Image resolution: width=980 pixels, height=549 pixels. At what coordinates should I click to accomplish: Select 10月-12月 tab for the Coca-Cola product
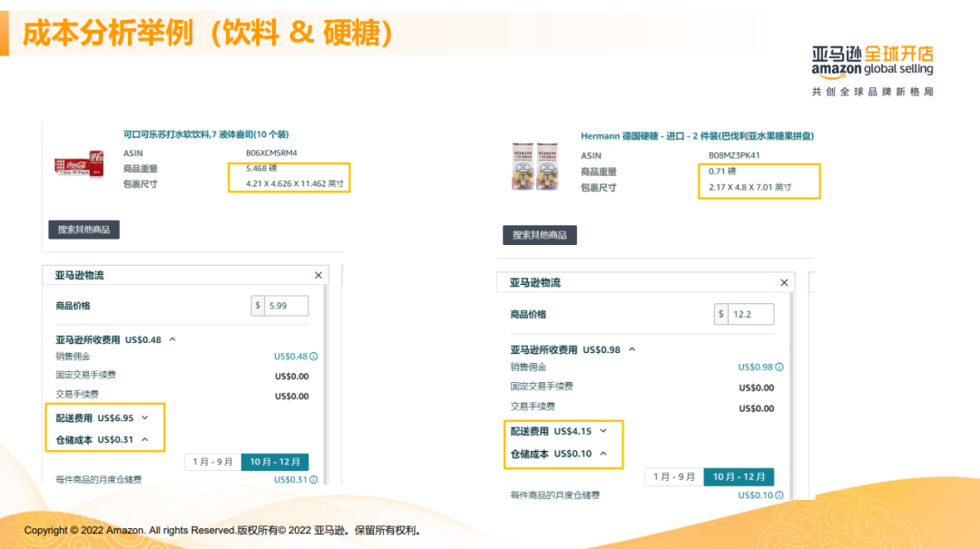click(x=275, y=462)
